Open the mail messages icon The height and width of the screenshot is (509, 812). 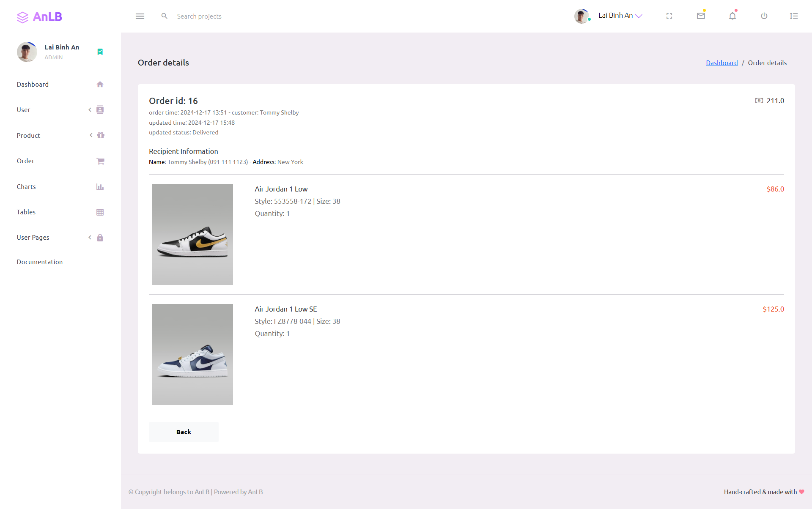click(x=701, y=16)
